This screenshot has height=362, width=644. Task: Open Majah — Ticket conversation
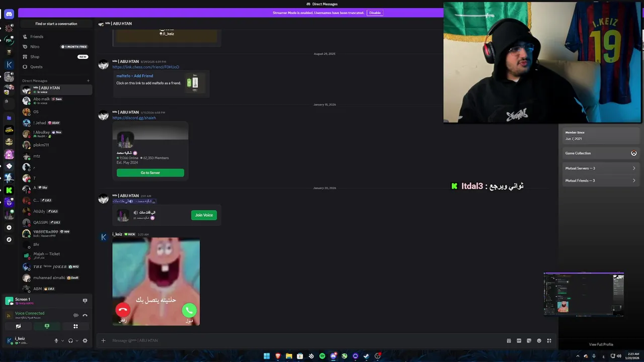[56, 255]
